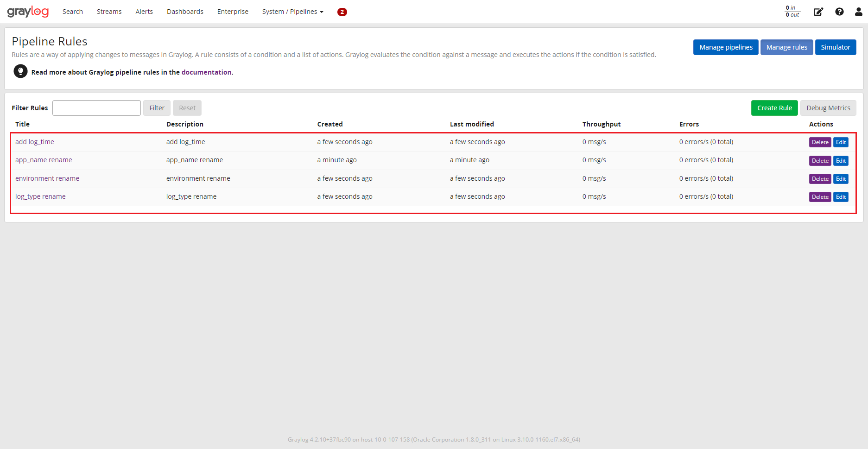Viewport: 868px width, 449px height.
Task: Open the Streams page
Action: [x=109, y=11]
